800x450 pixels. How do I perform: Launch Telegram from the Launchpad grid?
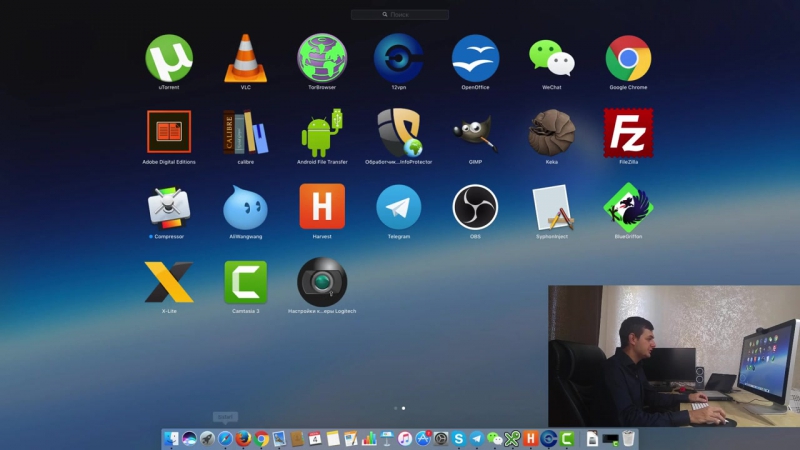(x=398, y=207)
